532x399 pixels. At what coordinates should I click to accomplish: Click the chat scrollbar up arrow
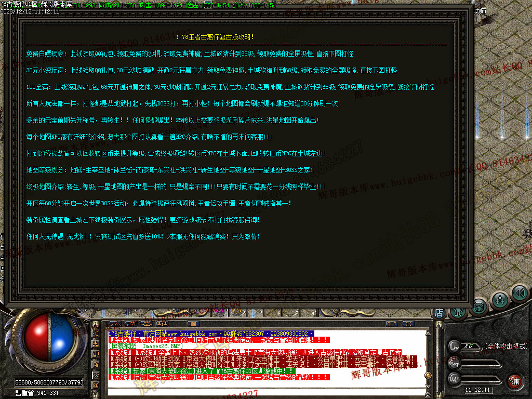pos(428,334)
